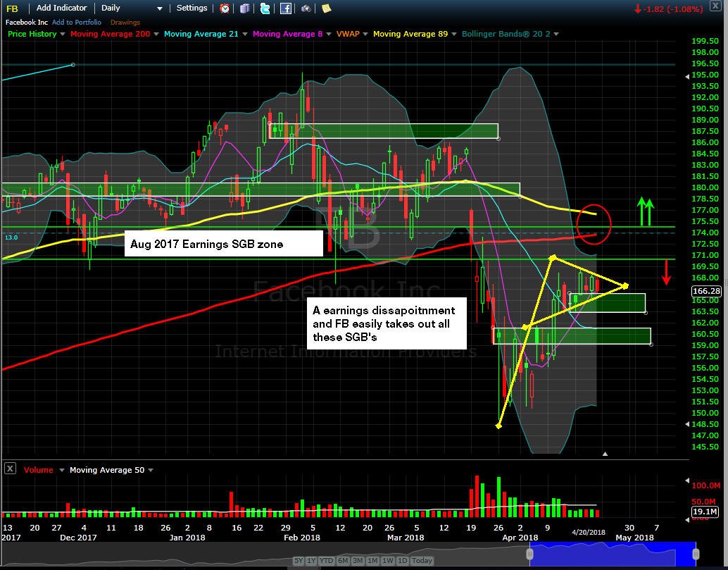Open the Settings menu
This screenshot has width=728, height=570.
192,8
